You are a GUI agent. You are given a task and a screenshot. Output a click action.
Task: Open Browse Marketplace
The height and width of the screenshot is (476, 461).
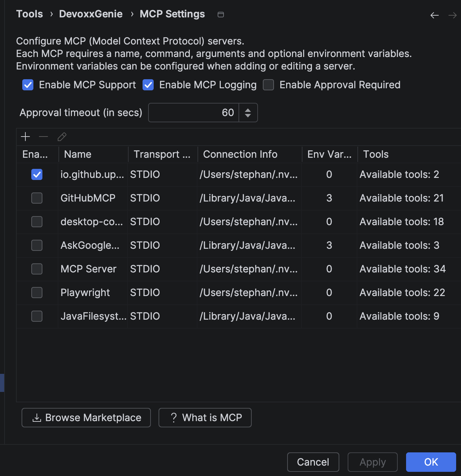pyautogui.click(x=86, y=418)
